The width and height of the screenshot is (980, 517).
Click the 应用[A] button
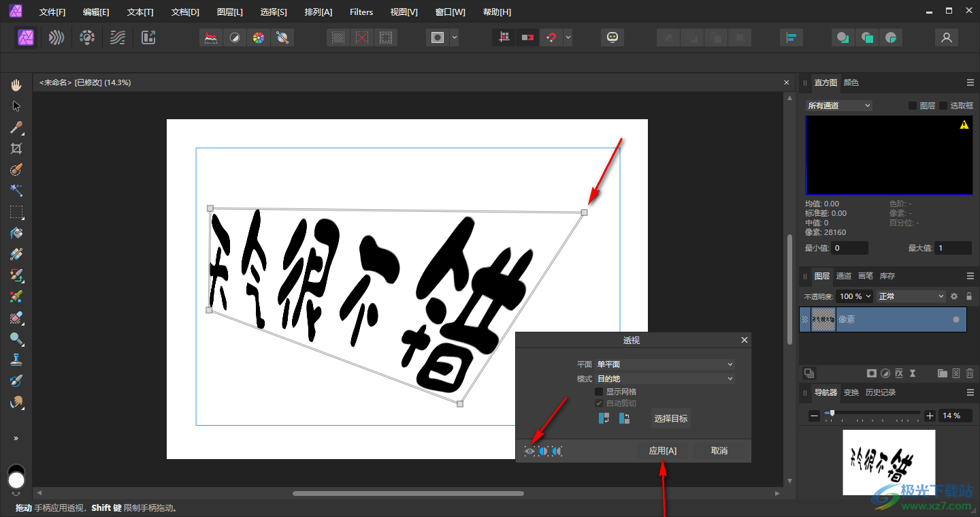(662, 451)
